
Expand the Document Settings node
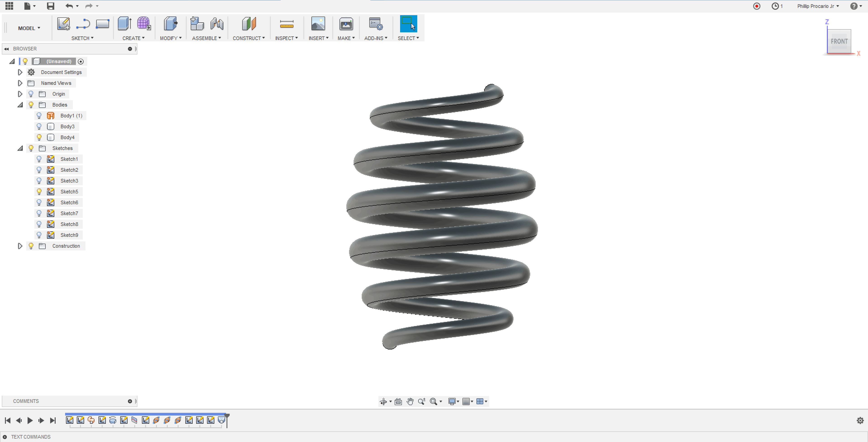tap(20, 72)
